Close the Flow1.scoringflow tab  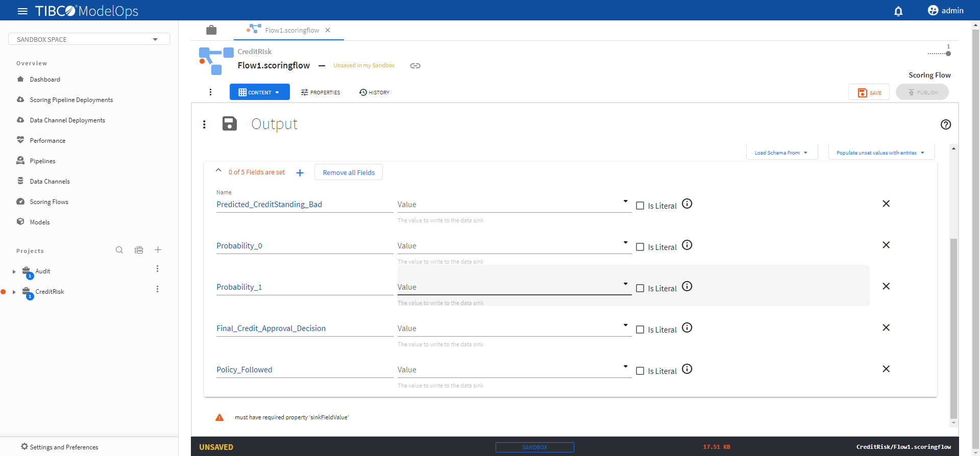tap(328, 30)
